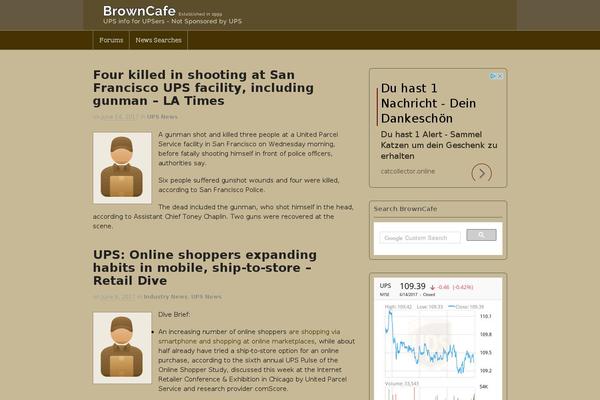The image size is (600, 400).
Task: Open UPS News category under Retail Dive article
Action: click(x=206, y=297)
